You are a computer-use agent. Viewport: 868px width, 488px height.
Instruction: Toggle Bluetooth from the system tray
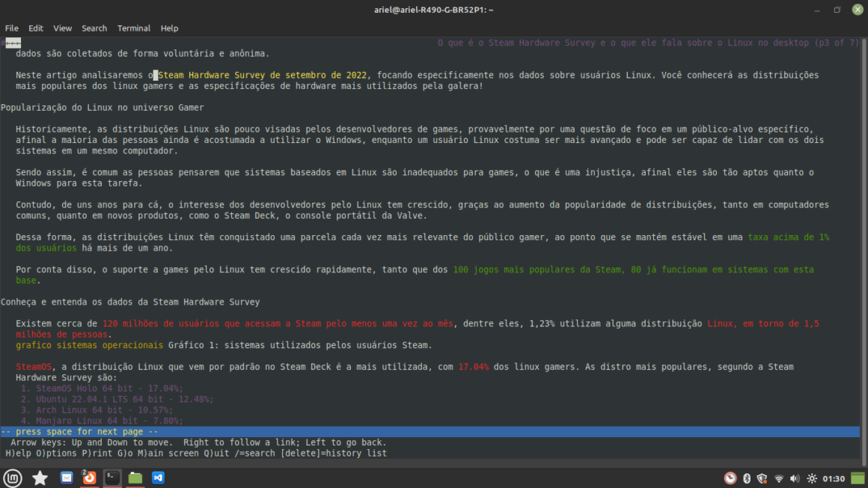point(747,478)
